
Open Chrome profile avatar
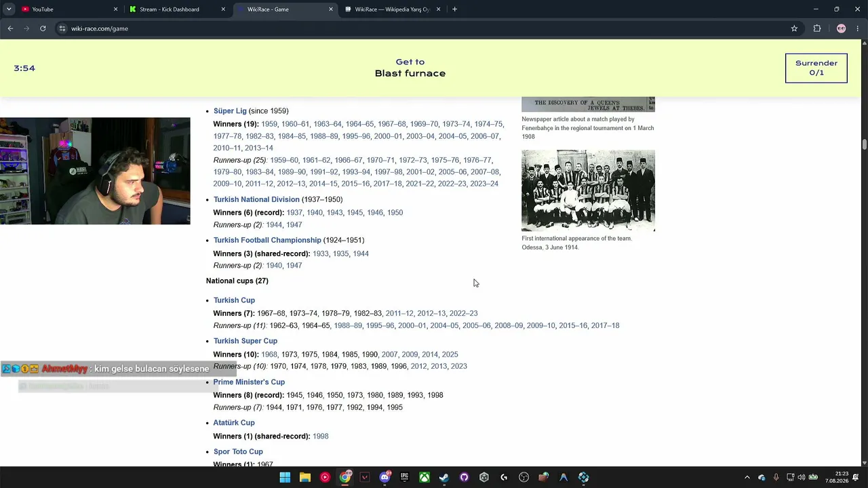(841, 28)
